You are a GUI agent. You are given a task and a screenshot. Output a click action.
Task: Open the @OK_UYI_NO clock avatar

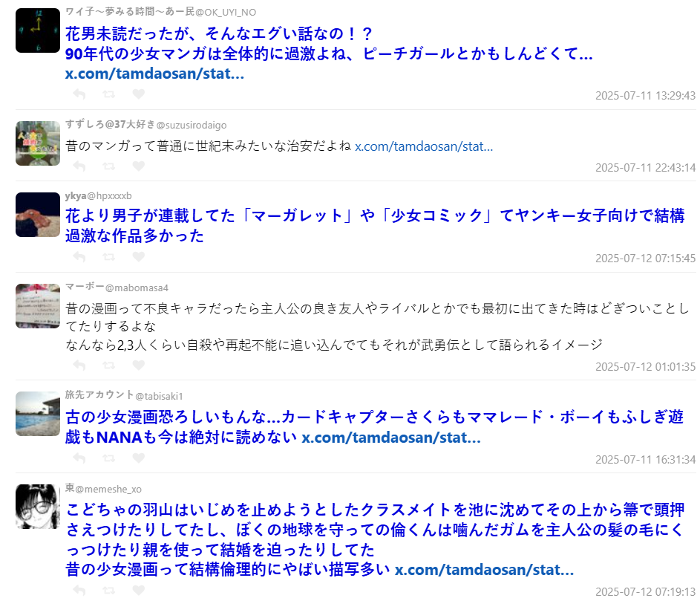point(38,30)
